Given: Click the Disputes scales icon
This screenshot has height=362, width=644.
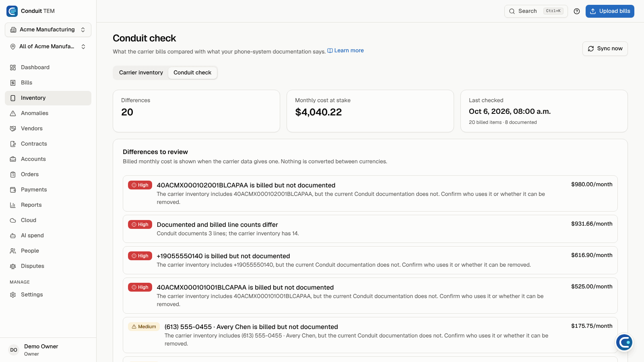Looking at the screenshot, I should pos(13,266).
